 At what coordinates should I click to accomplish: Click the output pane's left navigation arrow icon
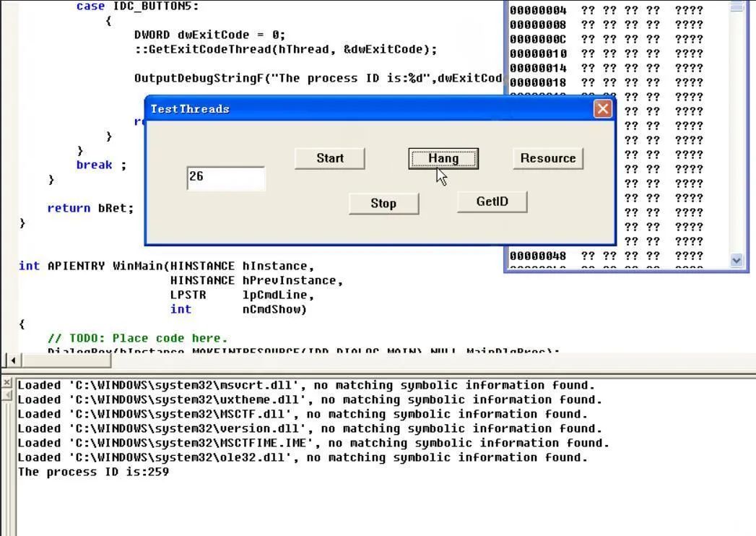pos(6,395)
